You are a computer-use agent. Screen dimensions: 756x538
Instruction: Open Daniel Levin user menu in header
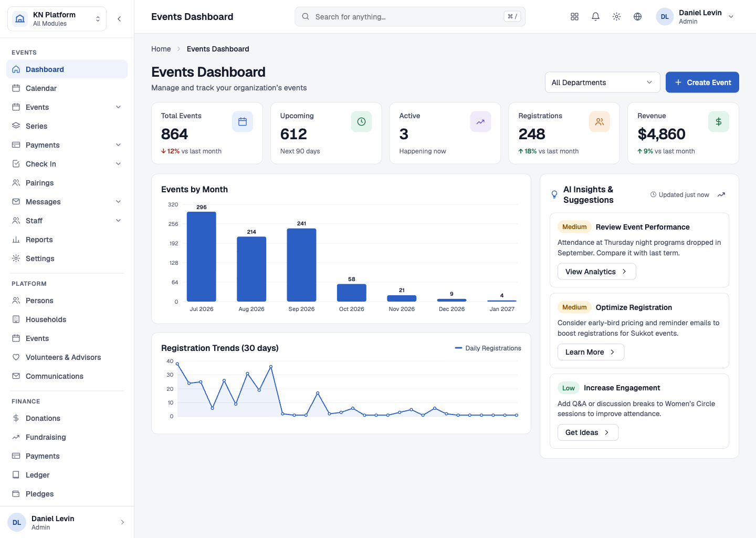point(696,17)
